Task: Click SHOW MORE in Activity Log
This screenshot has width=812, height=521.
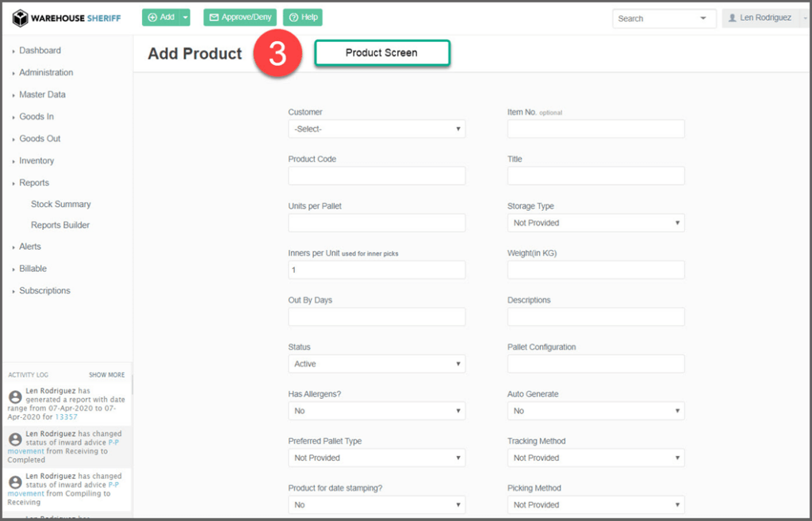Action: [x=106, y=375]
